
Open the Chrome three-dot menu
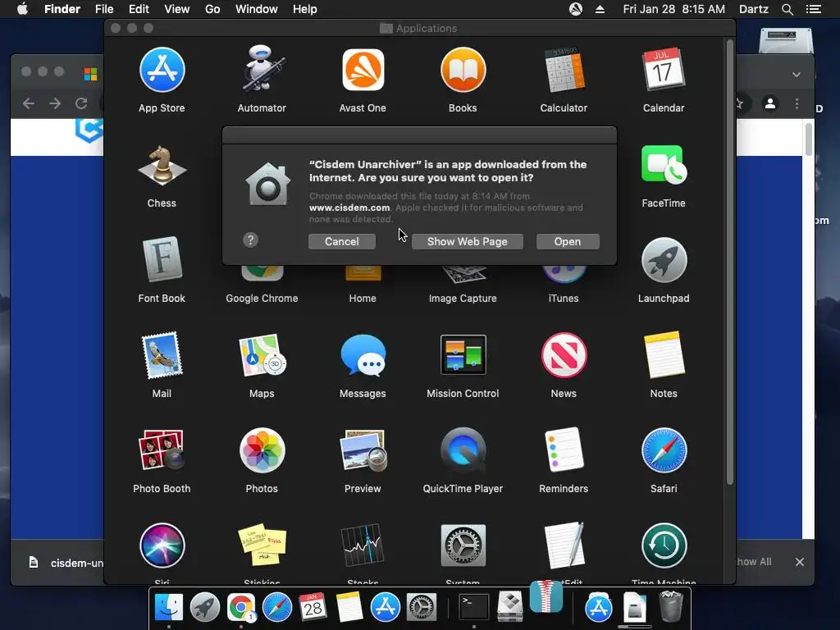point(797,103)
